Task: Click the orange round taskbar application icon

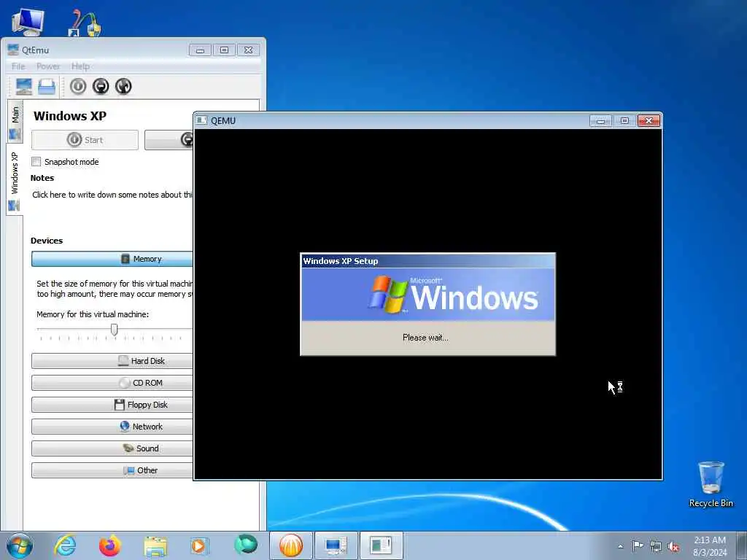Action: [291, 545]
